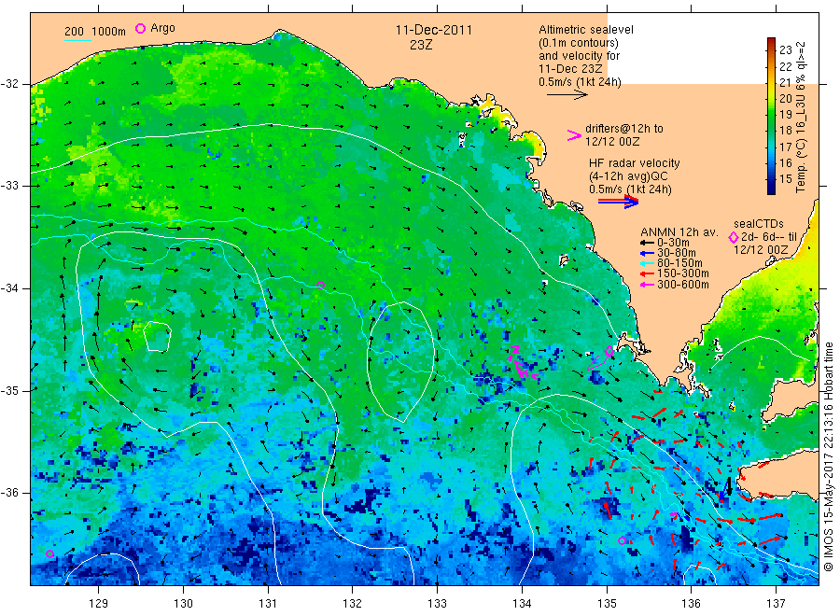The width and height of the screenshot is (840, 616).
Task: Click the 'HF radar velocity' legend text
Action: click(635, 163)
